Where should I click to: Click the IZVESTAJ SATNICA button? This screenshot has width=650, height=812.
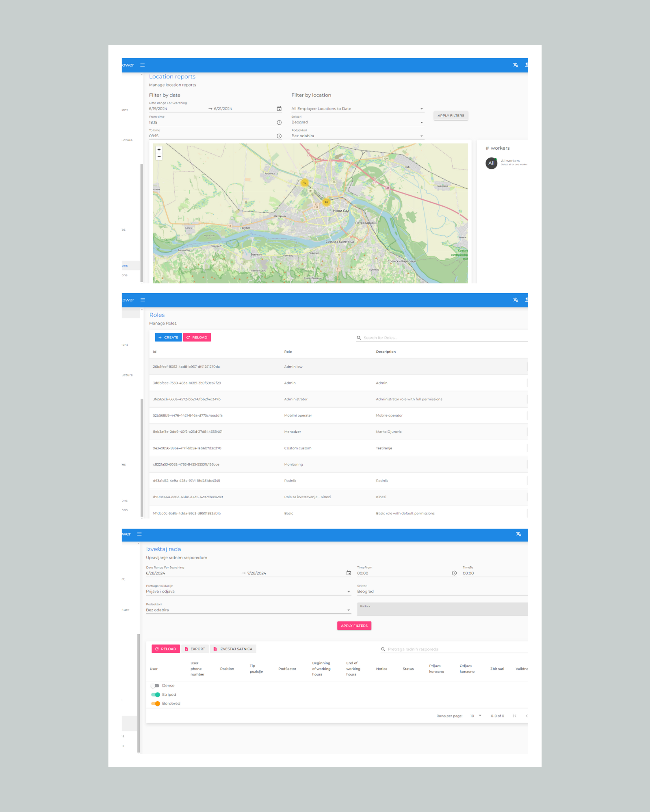(233, 649)
